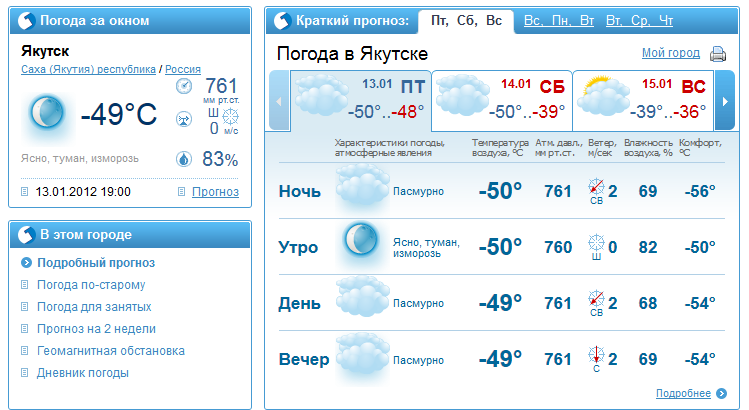Click the barometer pressure icon
The width and height of the screenshot is (749, 410).
pos(183,86)
